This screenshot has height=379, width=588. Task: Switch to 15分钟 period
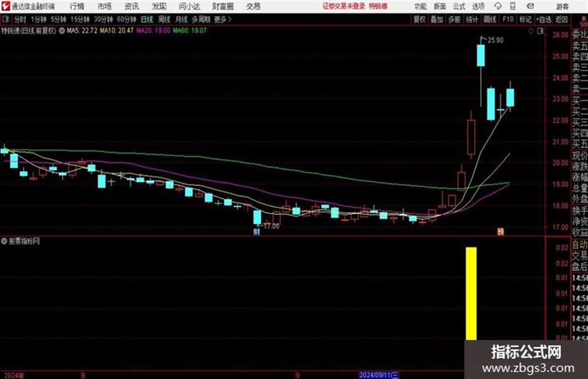(x=80, y=19)
